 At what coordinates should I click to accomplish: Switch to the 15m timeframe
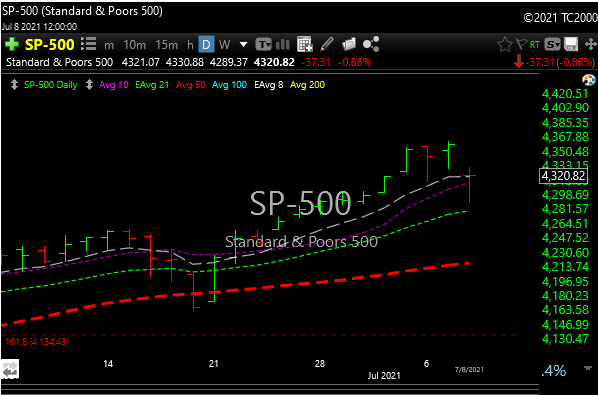(167, 45)
